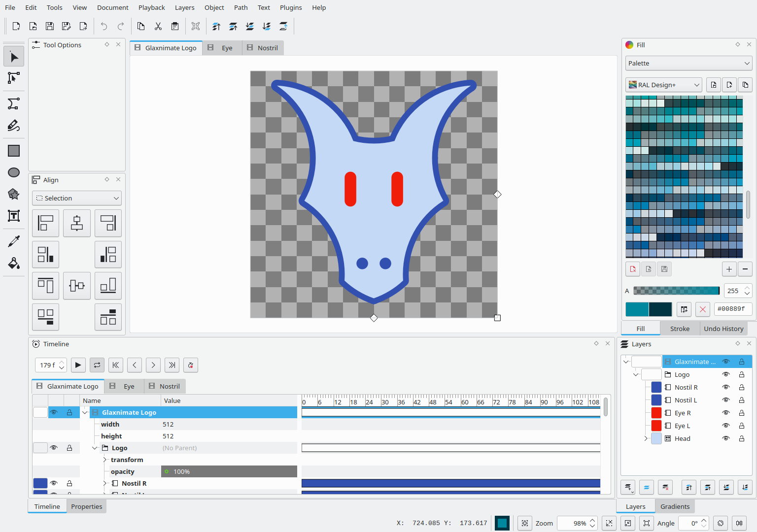Click the current teal fill color swatch
The height and width of the screenshot is (532, 757).
click(637, 309)
